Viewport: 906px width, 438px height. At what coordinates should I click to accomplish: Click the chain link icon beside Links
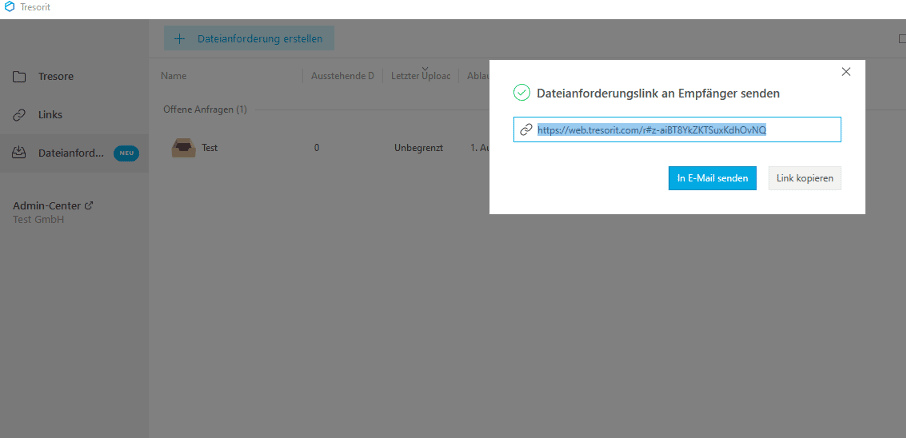coord(19,115)
